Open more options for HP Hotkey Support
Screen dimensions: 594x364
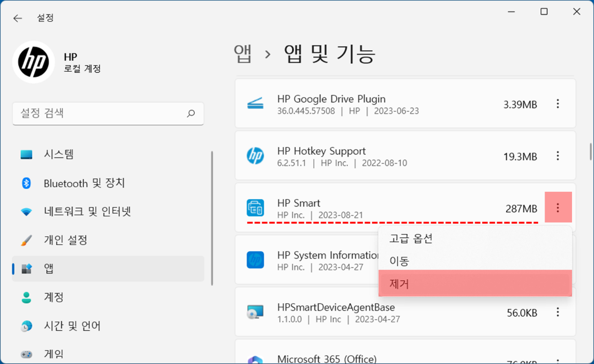(557, 156)
